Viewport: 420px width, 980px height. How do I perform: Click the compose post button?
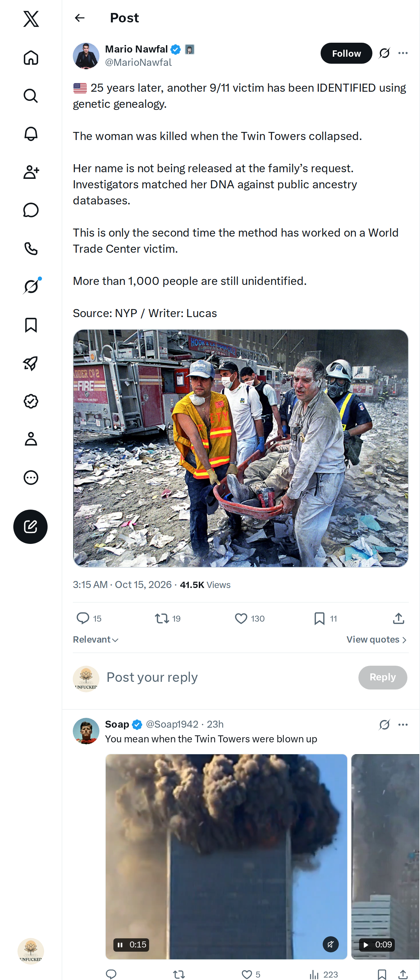30,526
